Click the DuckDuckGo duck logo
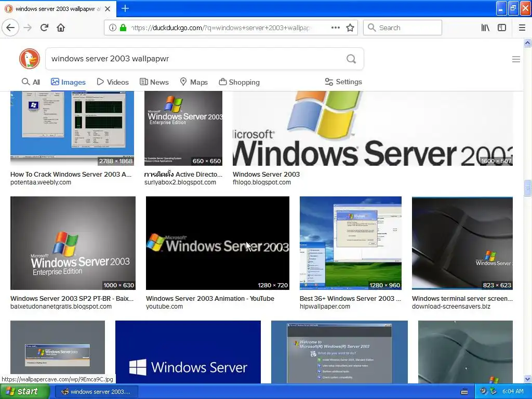532x399 pixels. [x=30, y=58]
